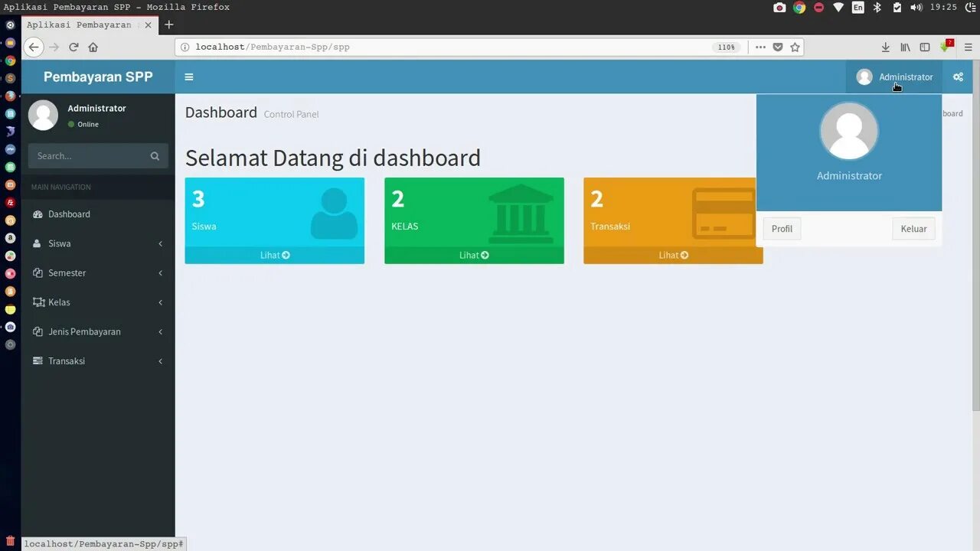Open the Jenis Pembayaran menu item

pos(98,331)
